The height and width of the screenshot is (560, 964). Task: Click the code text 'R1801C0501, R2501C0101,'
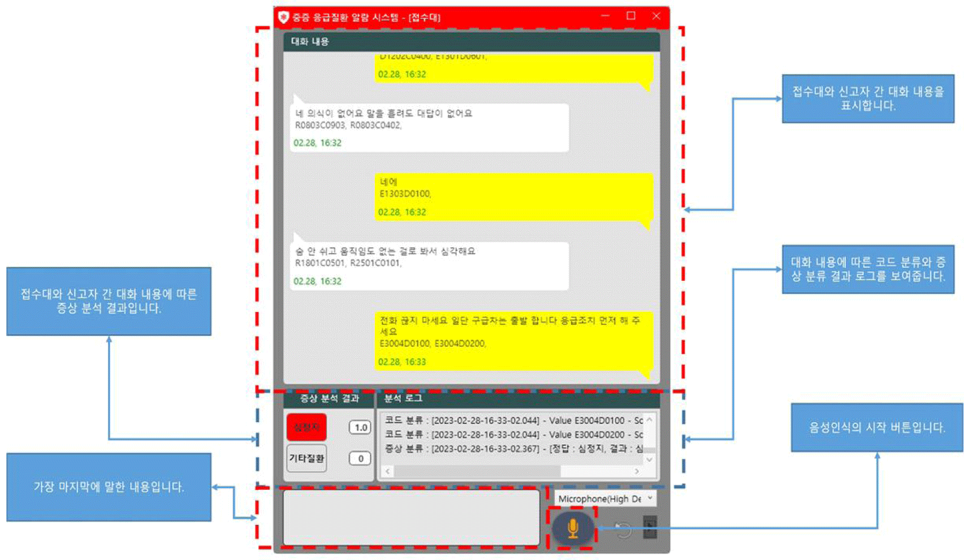348,263
